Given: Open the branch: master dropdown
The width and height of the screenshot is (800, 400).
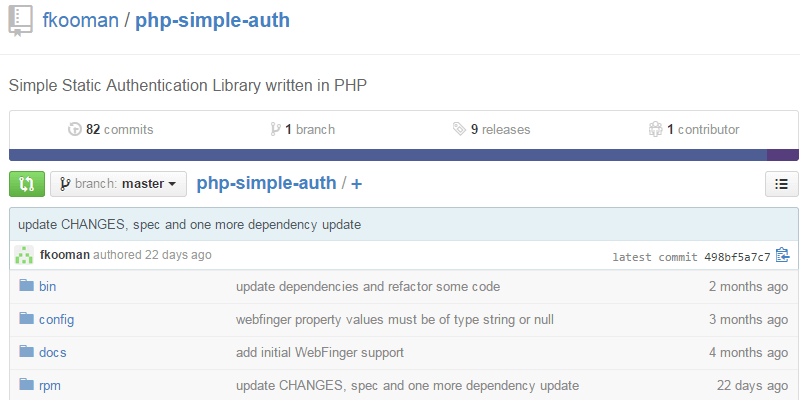Looking at the screenshot, I should click(x=118, y=184).
